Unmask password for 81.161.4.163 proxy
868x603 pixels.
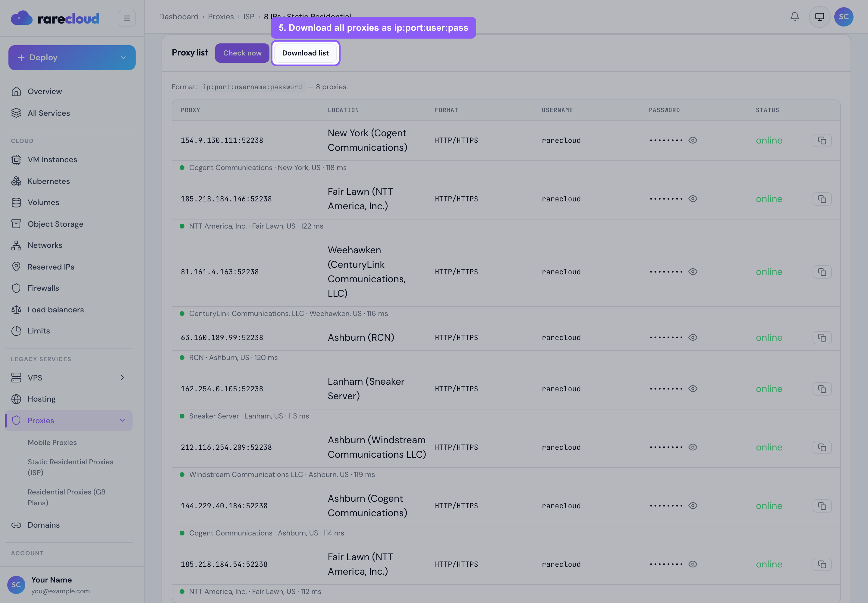tap(692, 272)
